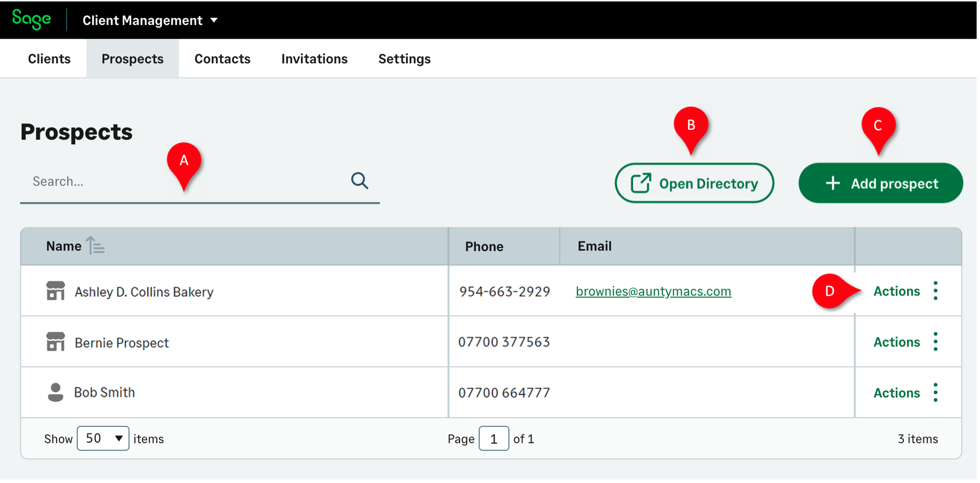Go to the Invitations tab
980x483 pixels.
point(314,59)
